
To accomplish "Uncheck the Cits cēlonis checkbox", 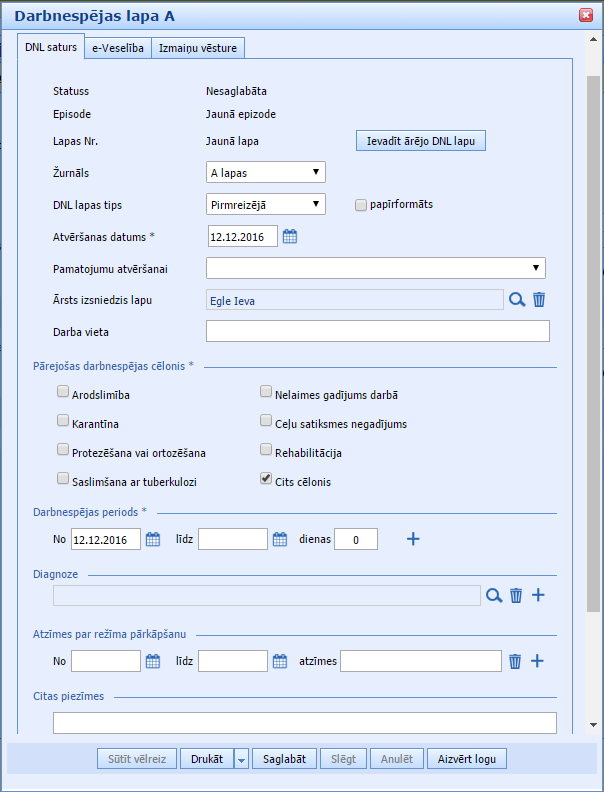I will tap(266, 479).
